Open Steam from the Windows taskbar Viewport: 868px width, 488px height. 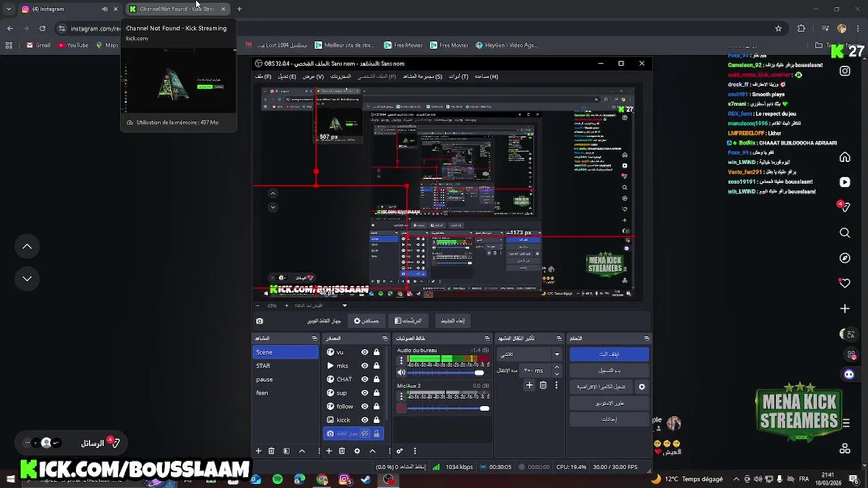[366, 479]
